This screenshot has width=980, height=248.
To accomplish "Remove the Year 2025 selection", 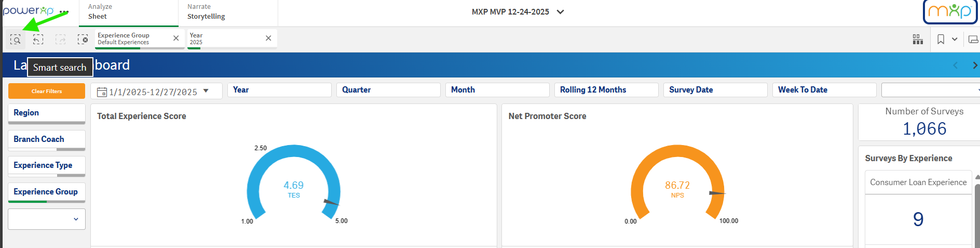I will pos(268,38).
